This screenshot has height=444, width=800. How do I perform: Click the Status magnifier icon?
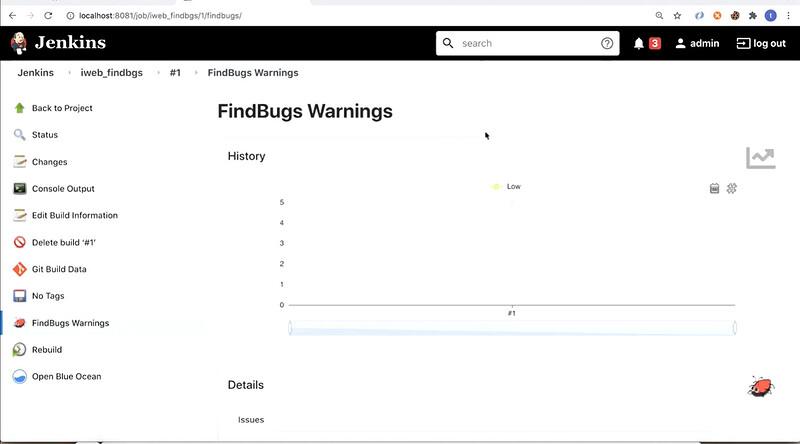click(19, 135)
